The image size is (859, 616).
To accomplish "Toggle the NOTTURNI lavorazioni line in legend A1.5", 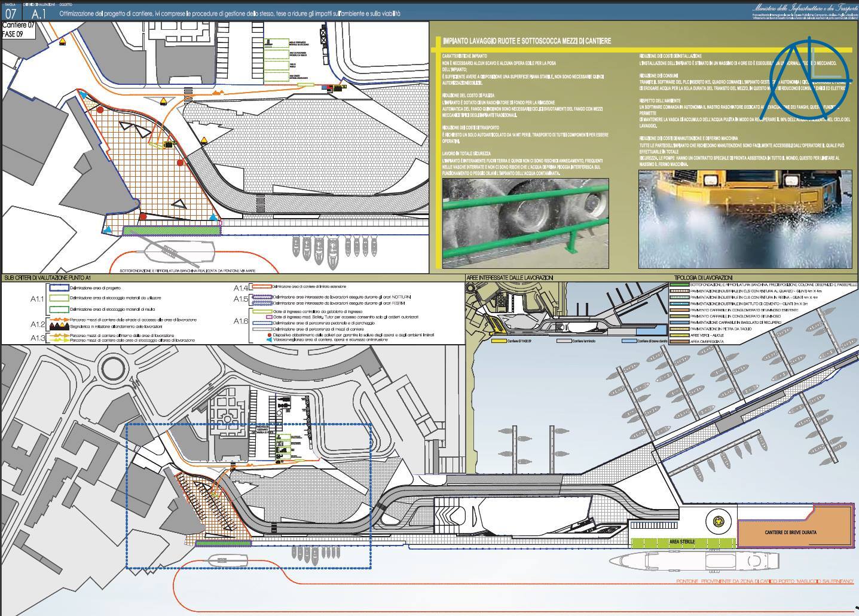I will pyautogui.click(x=263, y=297).
